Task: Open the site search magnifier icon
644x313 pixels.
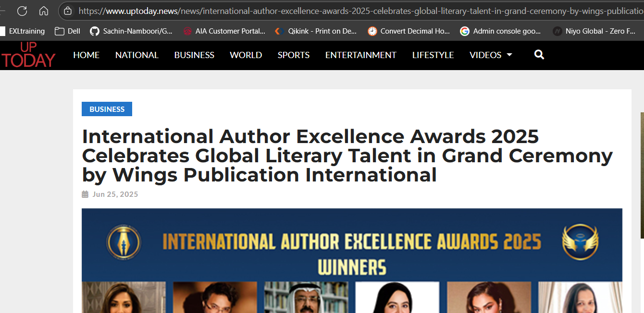Action: pos(539,55)
